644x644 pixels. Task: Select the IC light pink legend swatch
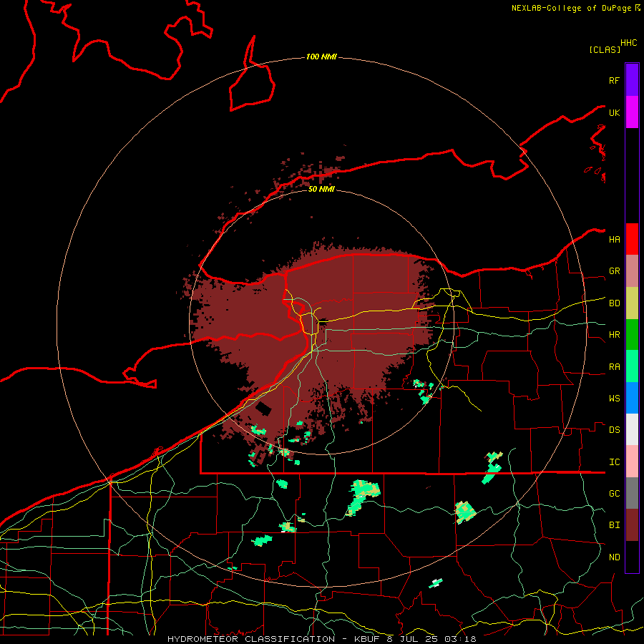click(x=632, y=462)
